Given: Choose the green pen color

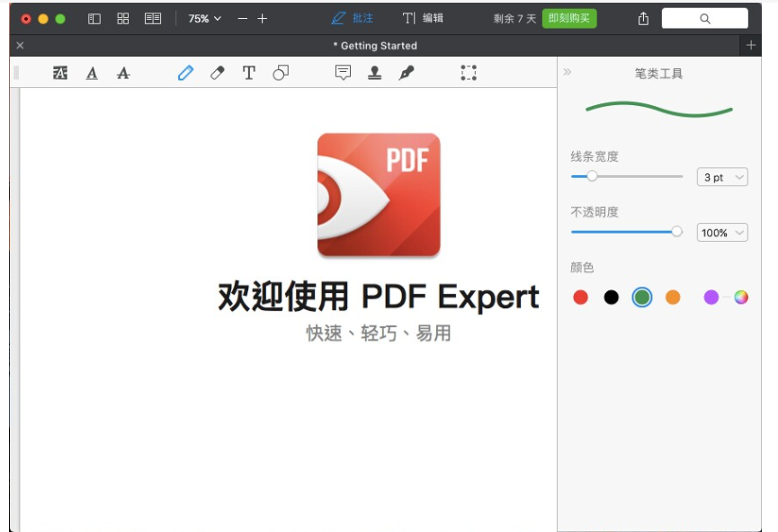Looking at the screenshot, I should coord(642,297).
